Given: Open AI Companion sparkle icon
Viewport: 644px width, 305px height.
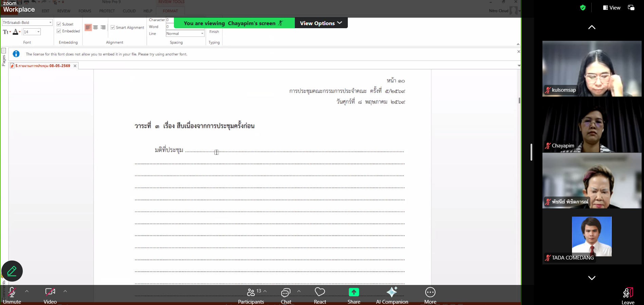Looking at the screenshot, I should (x=392, y=292).
